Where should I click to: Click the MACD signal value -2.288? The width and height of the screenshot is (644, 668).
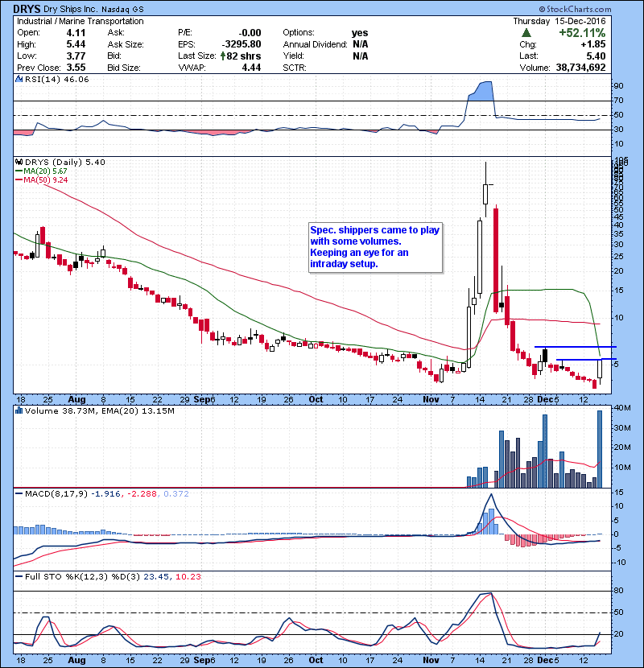[x=142, y=494]
